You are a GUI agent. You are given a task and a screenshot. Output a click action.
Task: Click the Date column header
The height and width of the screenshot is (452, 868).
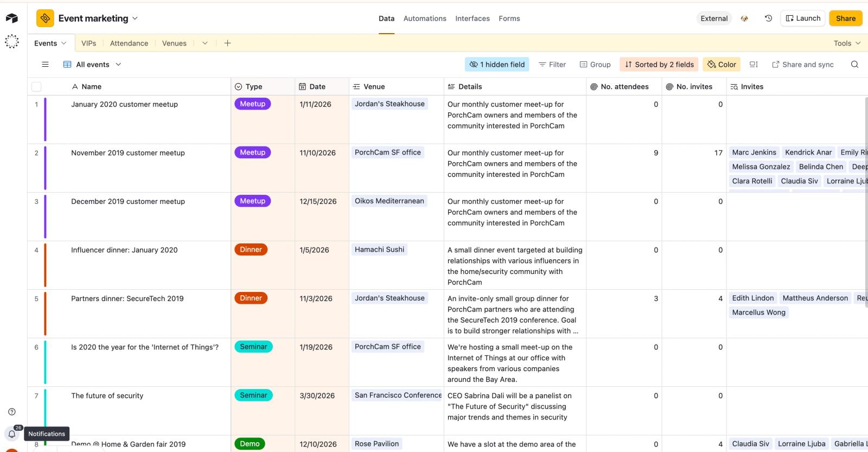pyautogui.click(x=322, y=87)
